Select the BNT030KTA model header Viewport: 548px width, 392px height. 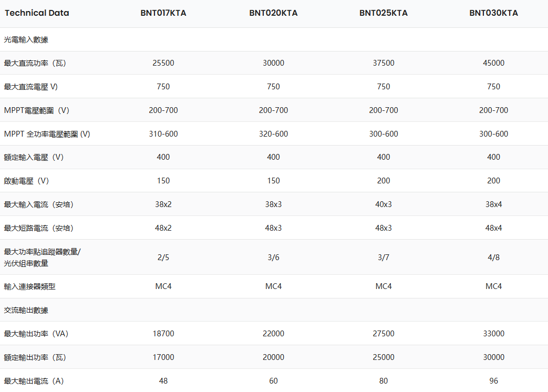click(x=493, y=13)
